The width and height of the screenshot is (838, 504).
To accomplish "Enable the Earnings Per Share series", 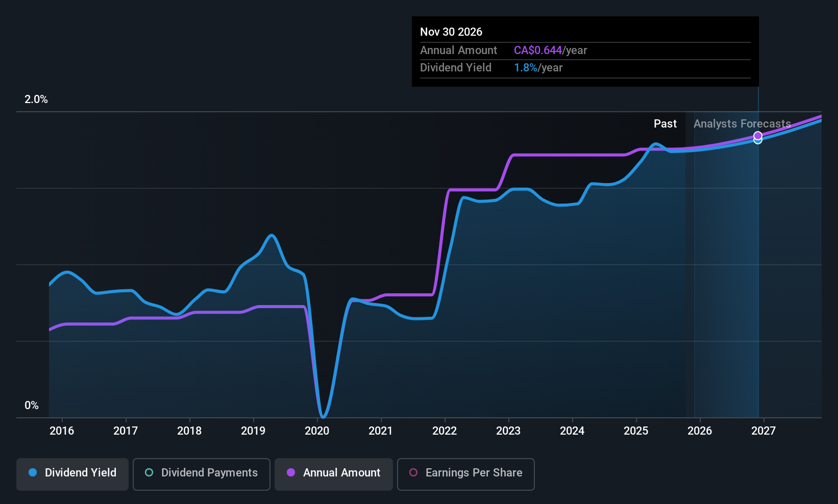I will click(465, 473).
